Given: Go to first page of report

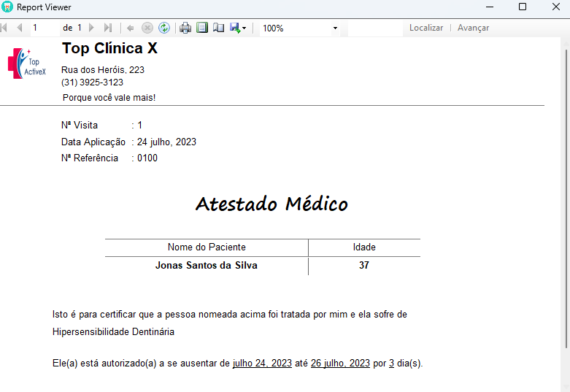Looking at the screenshot, I should click(x=4, y=28).
